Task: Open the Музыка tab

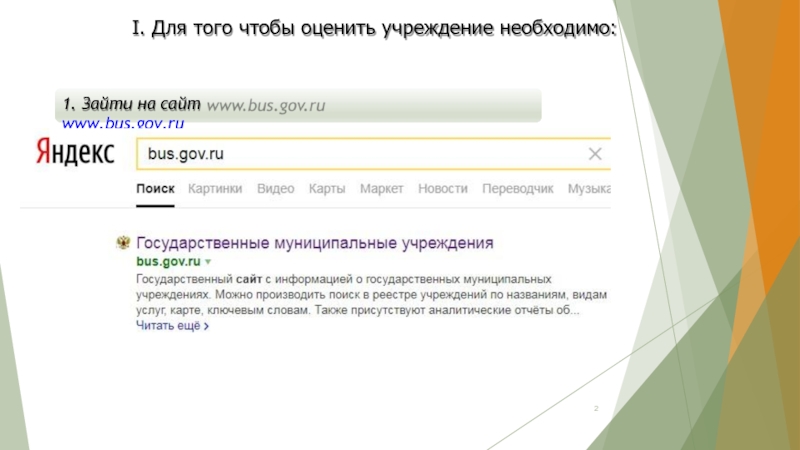Action: [589, 189]
